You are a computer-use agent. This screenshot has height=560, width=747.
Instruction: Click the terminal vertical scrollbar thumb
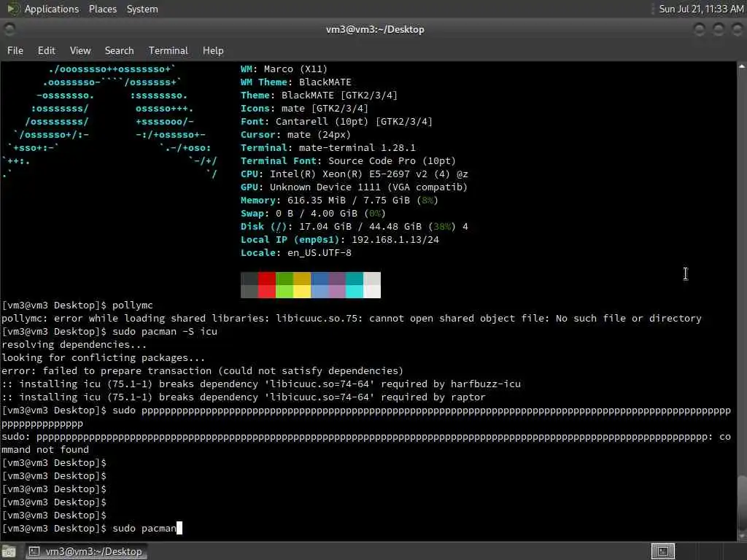(742, 504)
